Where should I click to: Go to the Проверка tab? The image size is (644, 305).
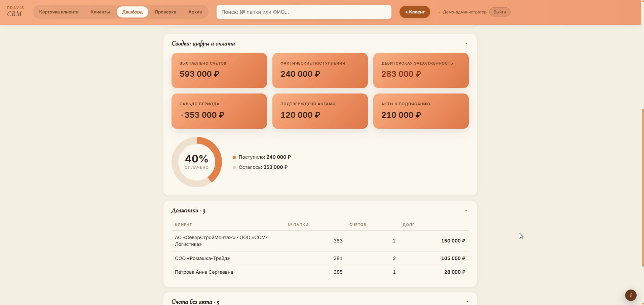[x=165, y=12]
